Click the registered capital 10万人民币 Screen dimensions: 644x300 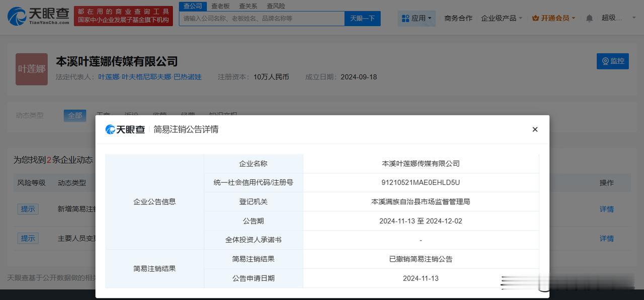[271, 77]
